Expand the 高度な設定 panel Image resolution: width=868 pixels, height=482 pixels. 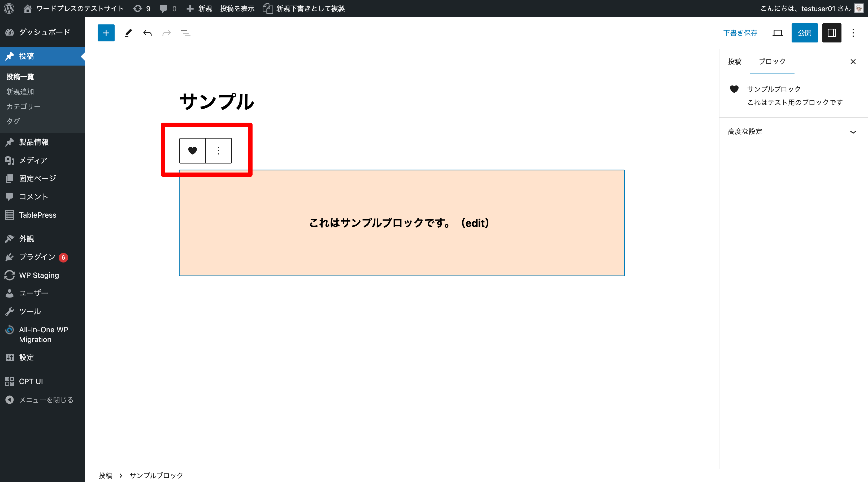click(793, 131)
